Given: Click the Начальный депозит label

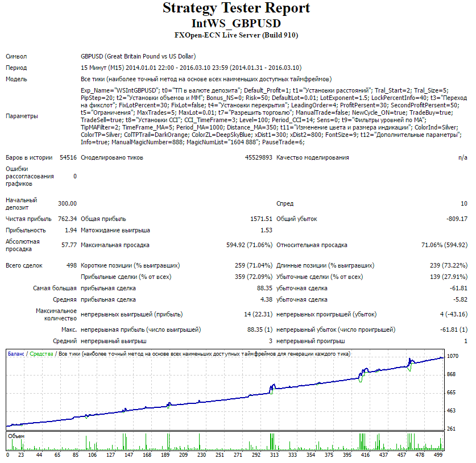Looking at the screenshot, I should 21,204.
